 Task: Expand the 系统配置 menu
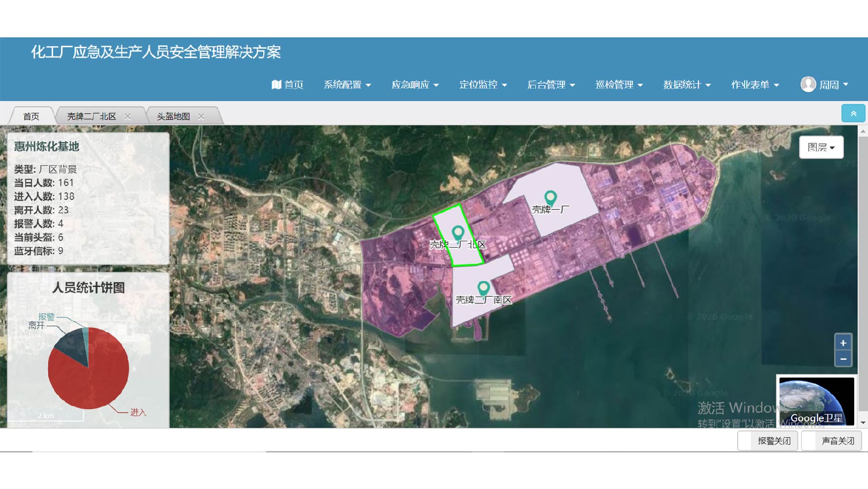coord(347,85)
